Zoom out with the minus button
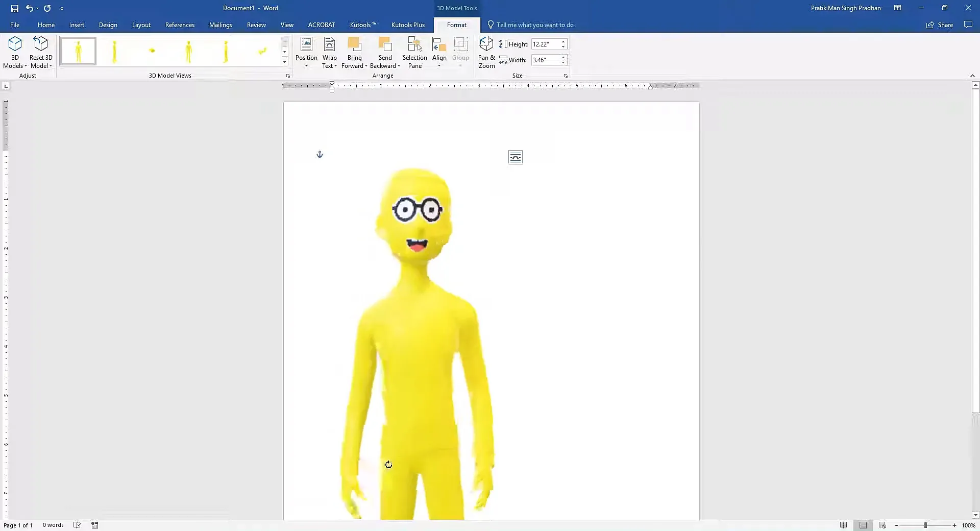Screen dimensions: 980x531 click(896, 525)
